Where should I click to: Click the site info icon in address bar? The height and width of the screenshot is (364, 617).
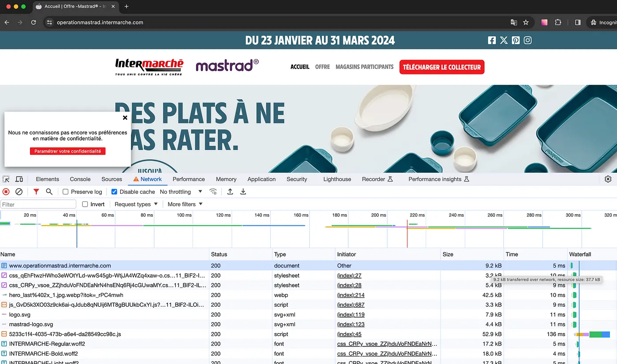click(x=49, y=22)
